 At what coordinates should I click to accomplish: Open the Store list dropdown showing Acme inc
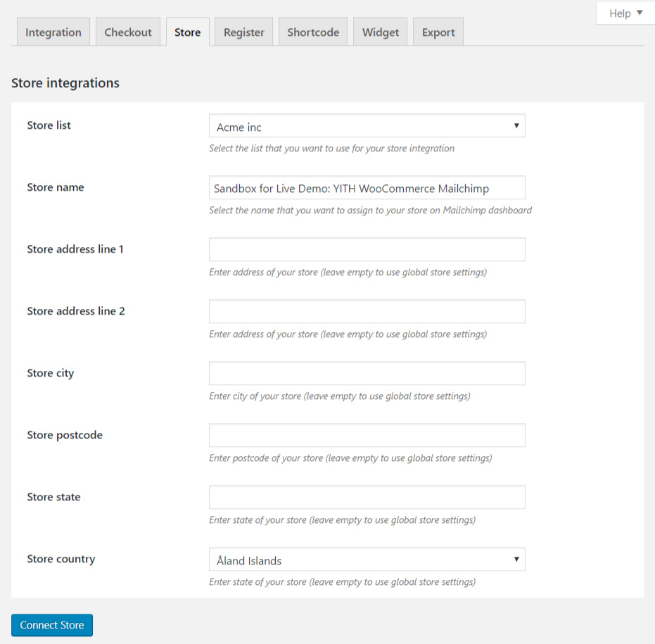[367, 127]
